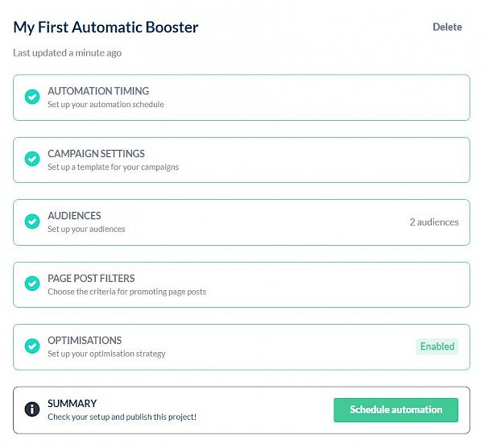Click 'Set up your automation schedule' text

pyautogui.click(x=105, y=105)
